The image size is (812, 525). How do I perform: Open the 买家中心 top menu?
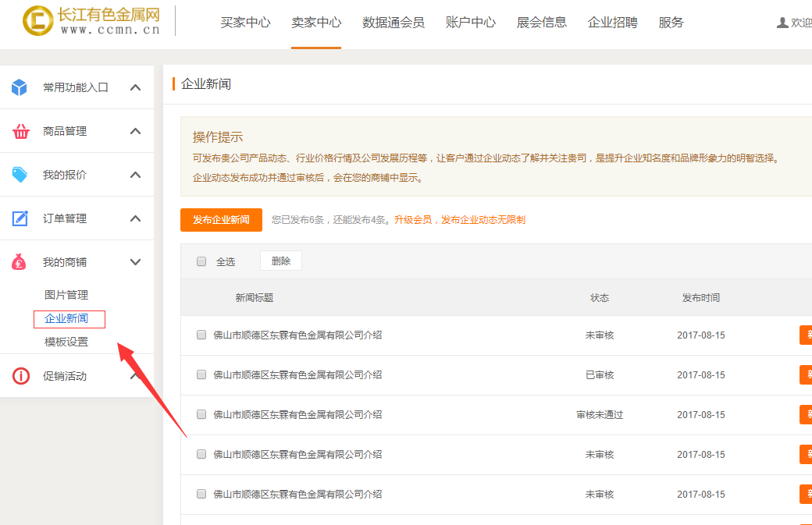(x=245, y=23)
